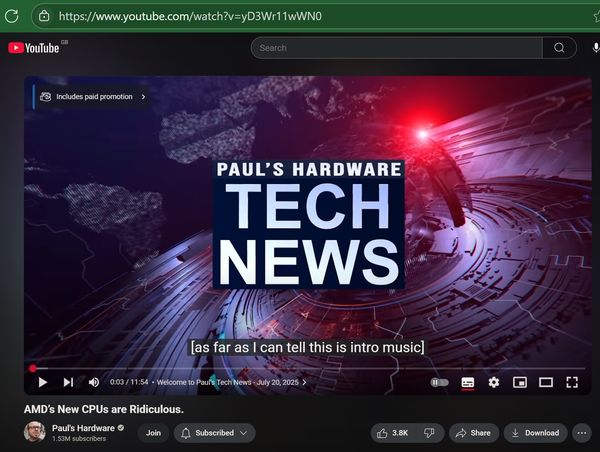Image resolution: width=600 pixels, height=452 pixels.
Task: Play the video
Action: [x=42, y=382]
